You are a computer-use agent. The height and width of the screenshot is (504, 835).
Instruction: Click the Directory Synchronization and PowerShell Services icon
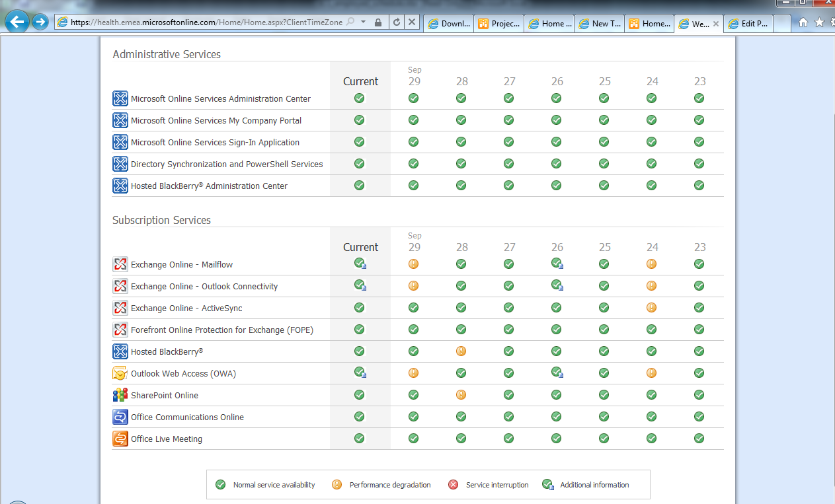120,163
